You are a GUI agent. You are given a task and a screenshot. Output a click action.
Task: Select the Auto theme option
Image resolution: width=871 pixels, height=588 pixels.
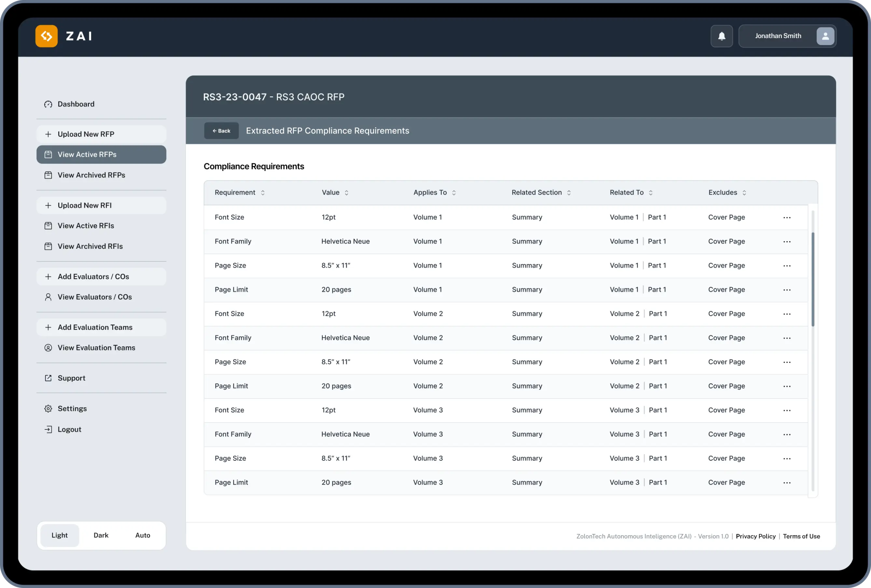pyautogui.click(x=143, y=536)
